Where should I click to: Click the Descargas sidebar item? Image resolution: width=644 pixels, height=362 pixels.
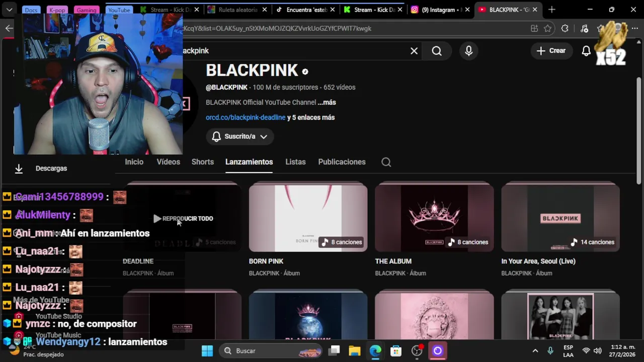click(x=51, y=168)
